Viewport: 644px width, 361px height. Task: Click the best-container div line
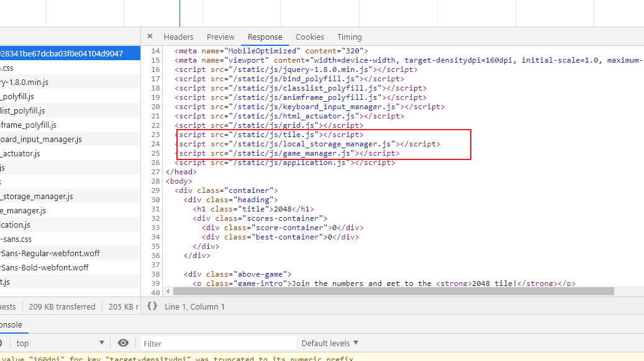click(280, 237)
